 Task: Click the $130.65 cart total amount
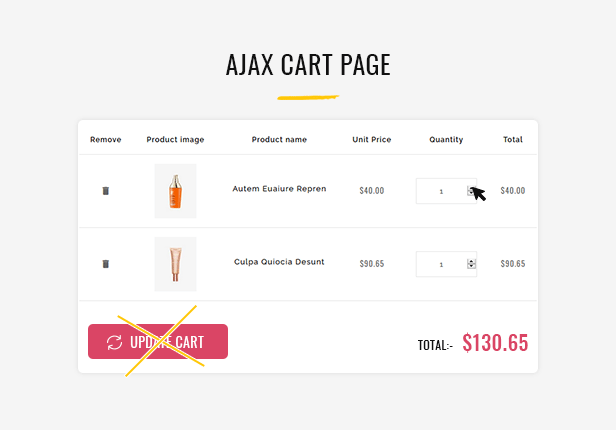click(495, 342)
